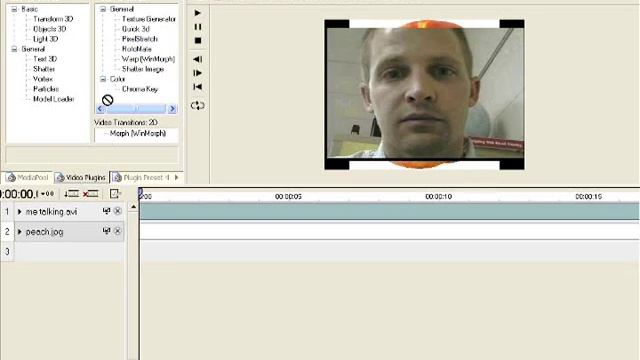Select Transform 3D plugin
The width and height of the screenshot is (640, 360).
pos(53,19)
